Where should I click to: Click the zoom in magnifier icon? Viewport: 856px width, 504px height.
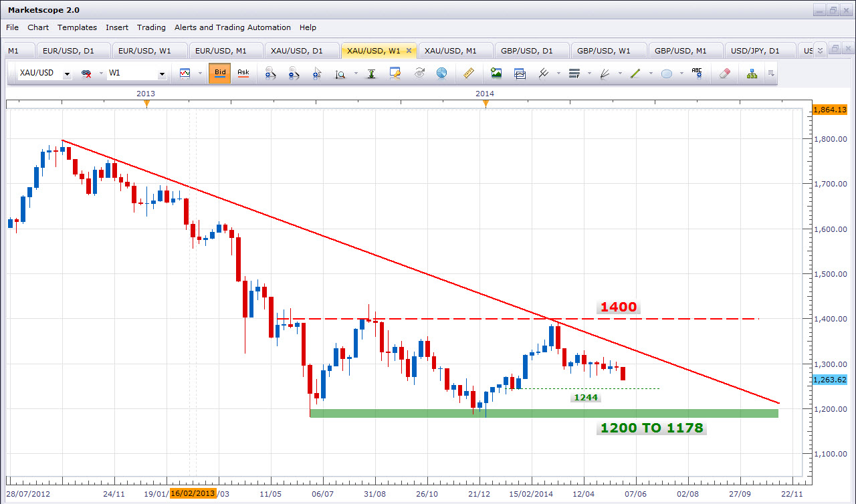[x=270, y=74]
